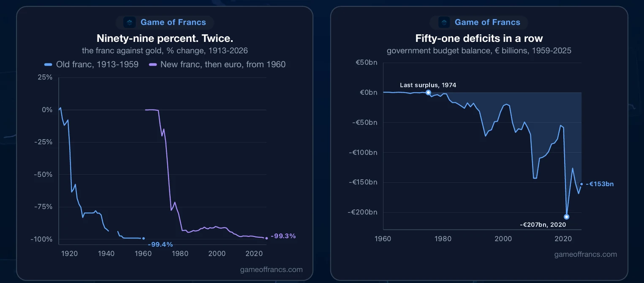
Task: Click the -99.3% new franc end point
Action: pos(266,238)
